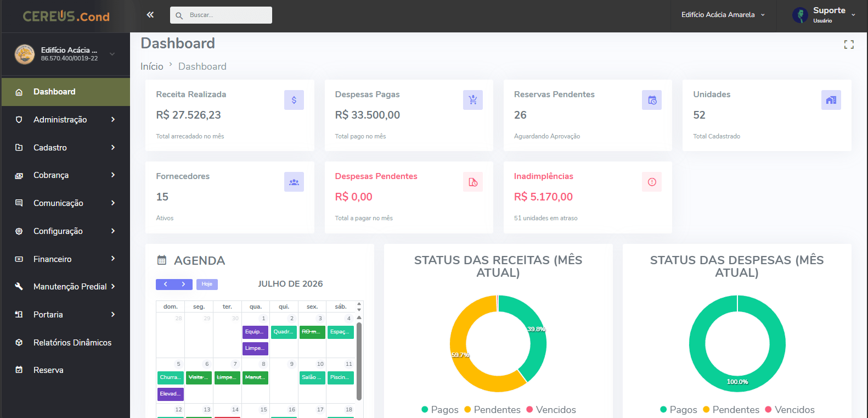This screenshot has width=868, height=418.
Task: Click the condominium logo avatar in sidebar
Action: (25, 54)
